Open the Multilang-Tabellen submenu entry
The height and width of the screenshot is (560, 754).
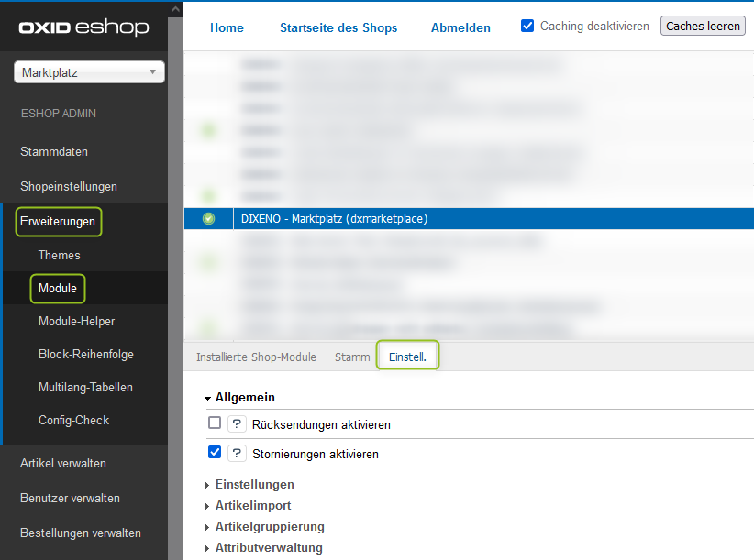(x=85, y=387)
